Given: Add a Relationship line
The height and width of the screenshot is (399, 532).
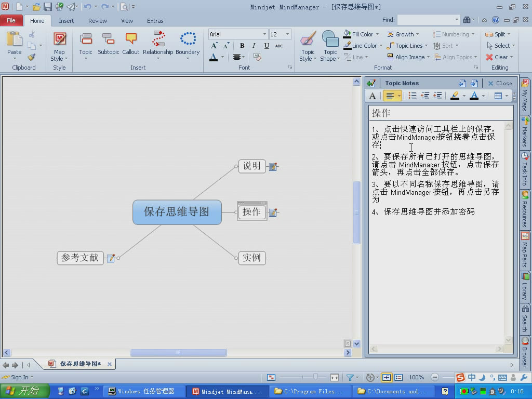Looking at the screenshot, I should click(158, 38).
